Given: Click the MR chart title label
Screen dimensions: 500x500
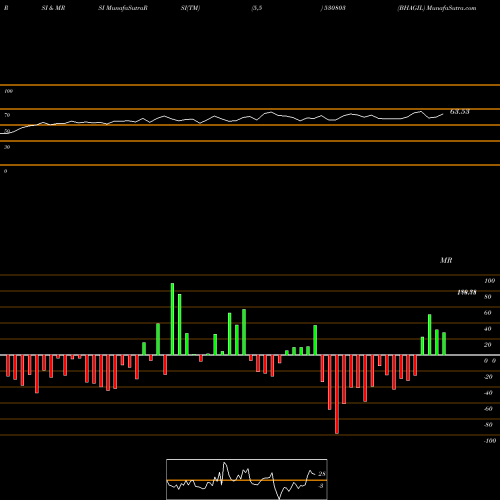Looking at the screenshot, I should tap(446, 260).
